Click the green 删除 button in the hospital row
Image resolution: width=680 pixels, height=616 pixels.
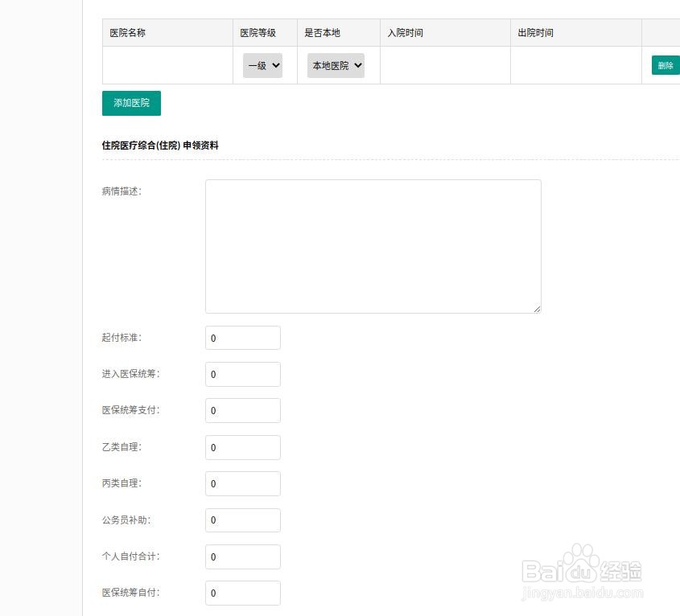click(666, 65)
